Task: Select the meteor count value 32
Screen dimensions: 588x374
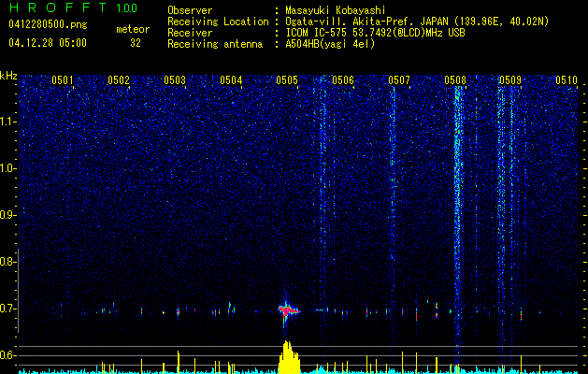Action: pyautogui.click(x=136, y=43)
